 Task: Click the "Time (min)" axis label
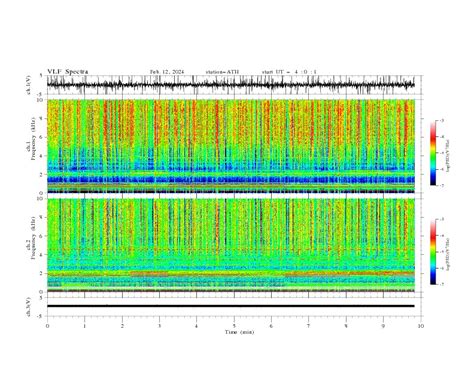point(239,332)
